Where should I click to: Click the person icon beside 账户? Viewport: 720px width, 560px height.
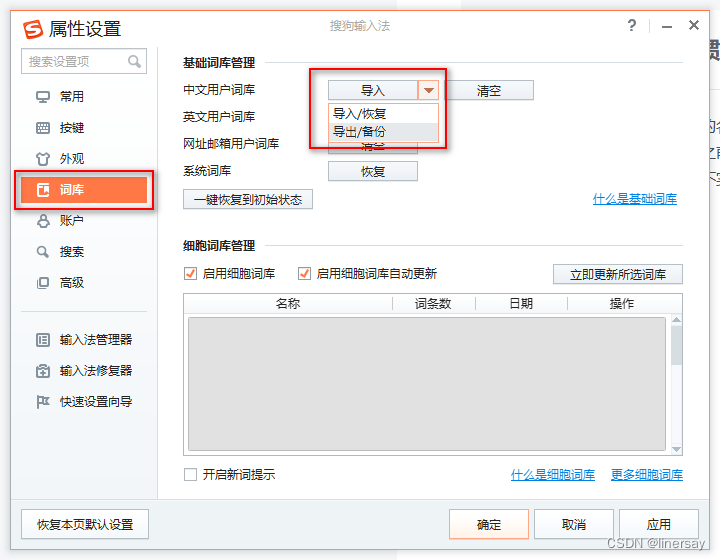(x=43, y=221)
